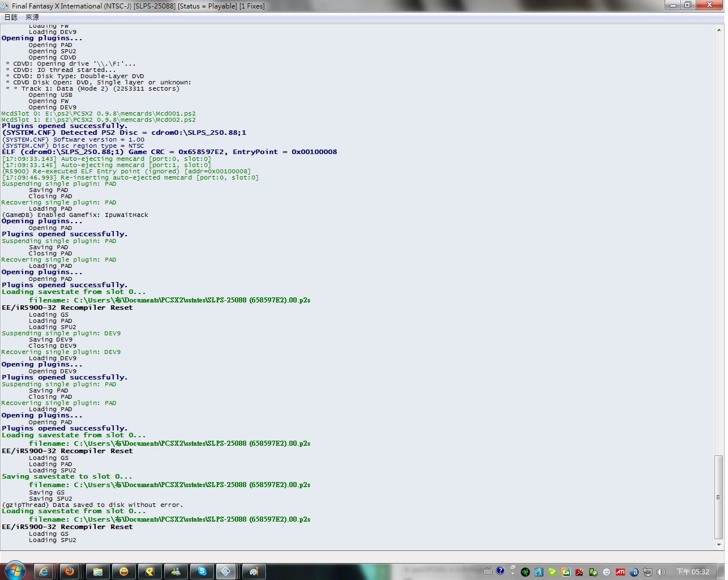Click the blue 'a' tray icon
Viewport: 728px width, 580px height.
(x=634, y=572)
